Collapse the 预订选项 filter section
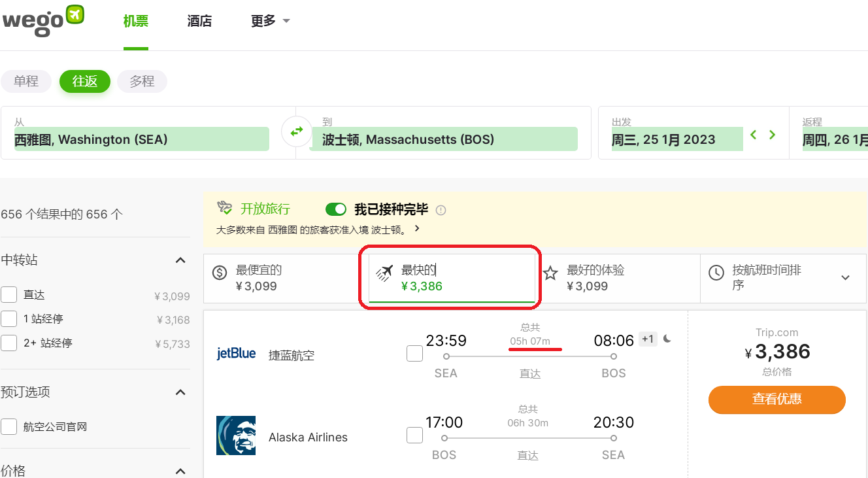This screenshot has width=868, height=478. pos(181,392)
